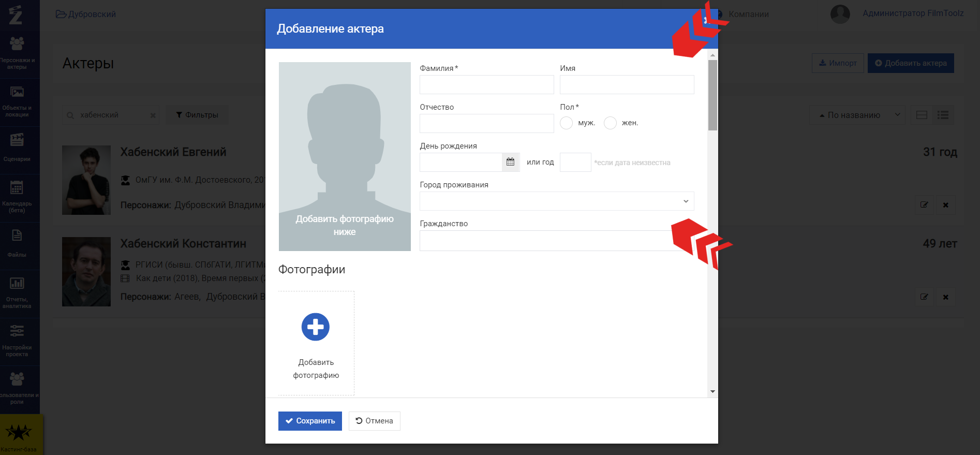Open Хабенский Константин actor name
The height and width of the screenshot is (455, 980).
tap(183, 244)
